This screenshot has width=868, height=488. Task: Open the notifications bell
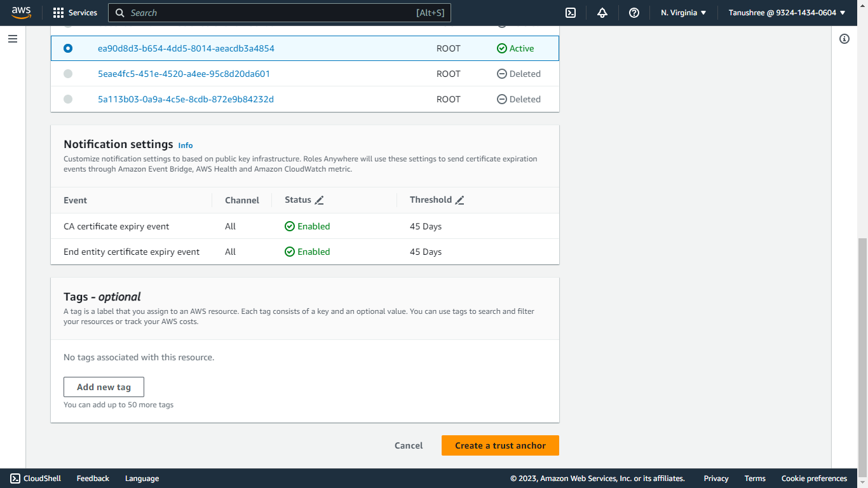pyautogui.click(x=602, y=13)
